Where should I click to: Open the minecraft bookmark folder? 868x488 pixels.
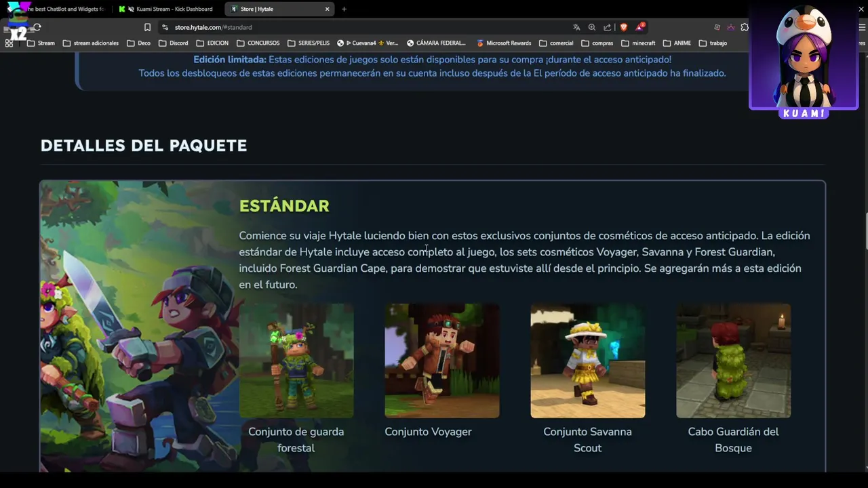point(637,43)
